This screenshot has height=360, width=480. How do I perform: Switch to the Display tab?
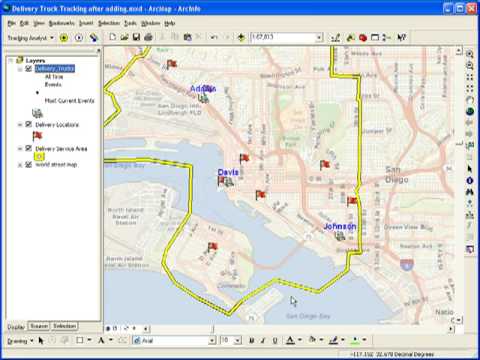(16, 327)
